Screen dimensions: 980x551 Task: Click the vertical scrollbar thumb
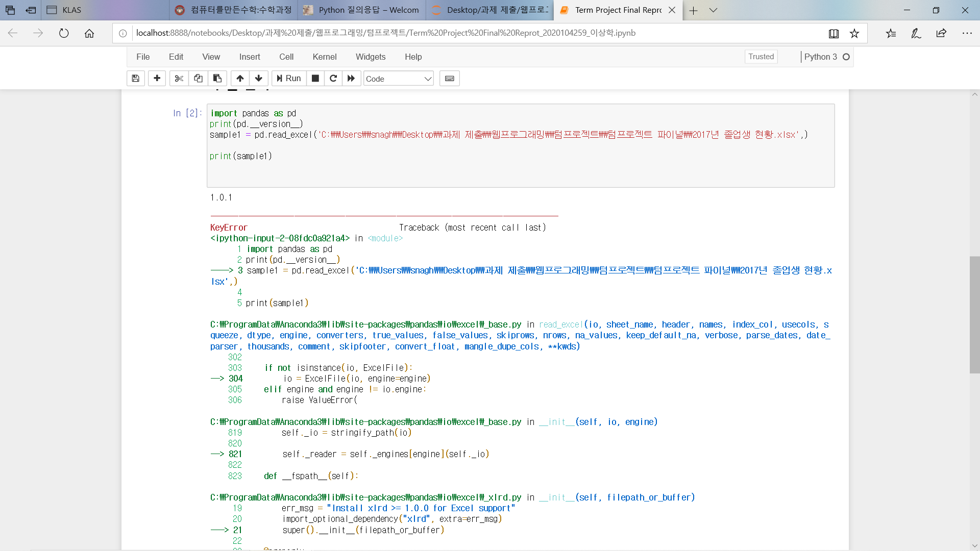tap(974, 315)
